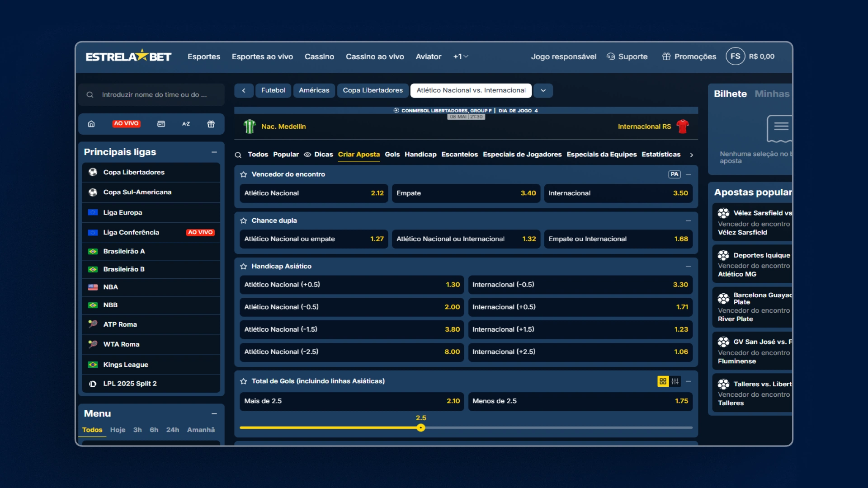Open the Liga Conferência league row
The width and height of the screenshot is (868, 488).
click(x=151, y=232)
